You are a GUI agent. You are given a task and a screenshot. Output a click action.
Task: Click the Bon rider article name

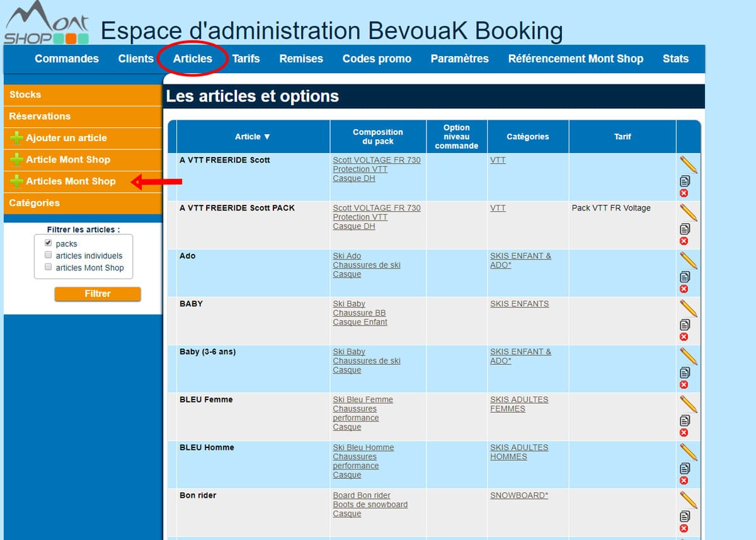point(197,495)
